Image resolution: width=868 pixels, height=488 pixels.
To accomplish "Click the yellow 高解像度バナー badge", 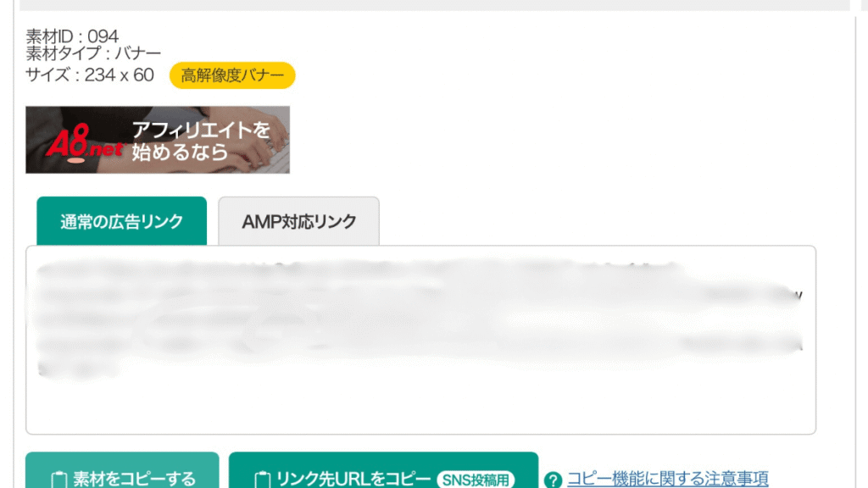I will 232,75.
